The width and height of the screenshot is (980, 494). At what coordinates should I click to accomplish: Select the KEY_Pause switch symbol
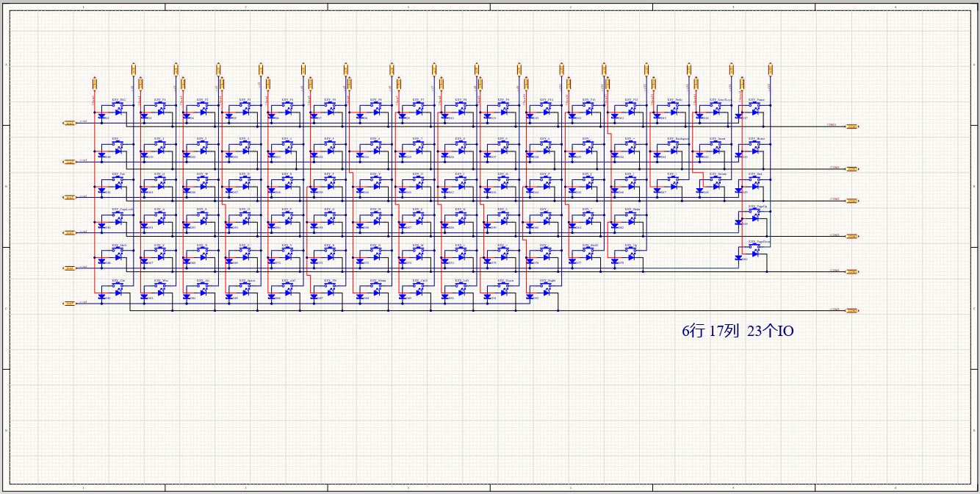pyautogui.click(x=755, y=104)
